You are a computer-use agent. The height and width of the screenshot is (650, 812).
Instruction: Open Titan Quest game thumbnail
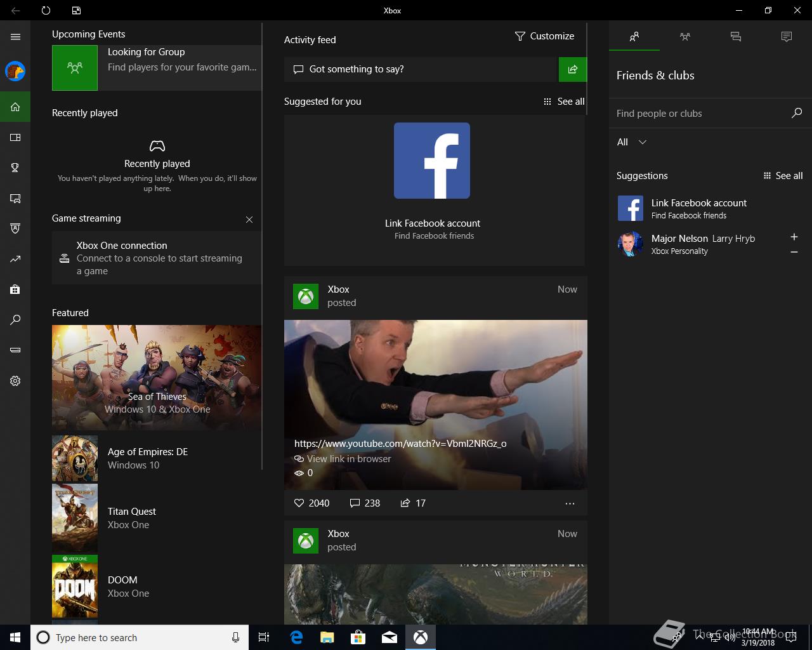(x=75, y=518)
